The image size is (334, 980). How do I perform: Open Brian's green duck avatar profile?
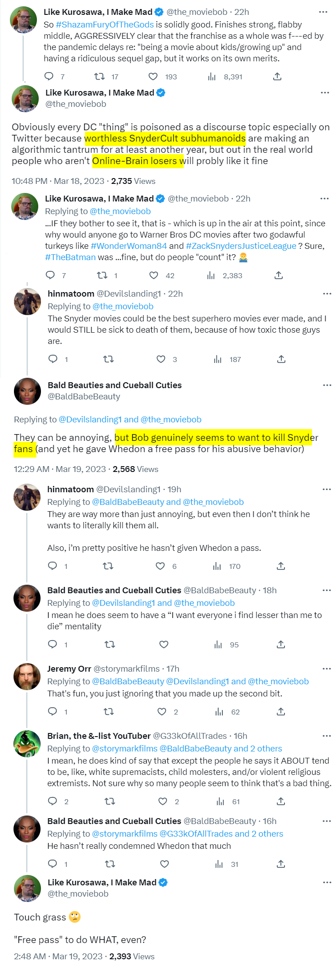27,744
